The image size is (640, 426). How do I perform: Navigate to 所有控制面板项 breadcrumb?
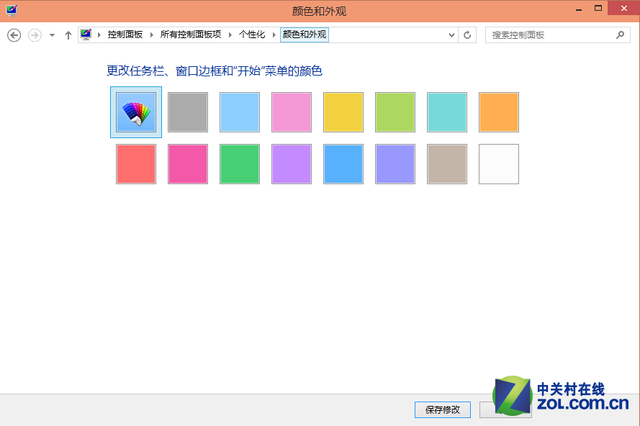pos(189,35)
